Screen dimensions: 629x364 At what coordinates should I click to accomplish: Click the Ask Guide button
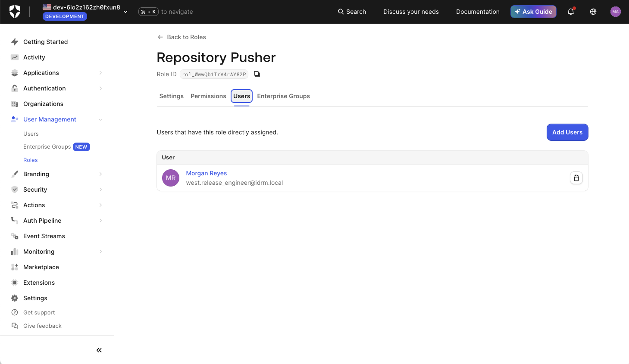click(x=533, y=12)
